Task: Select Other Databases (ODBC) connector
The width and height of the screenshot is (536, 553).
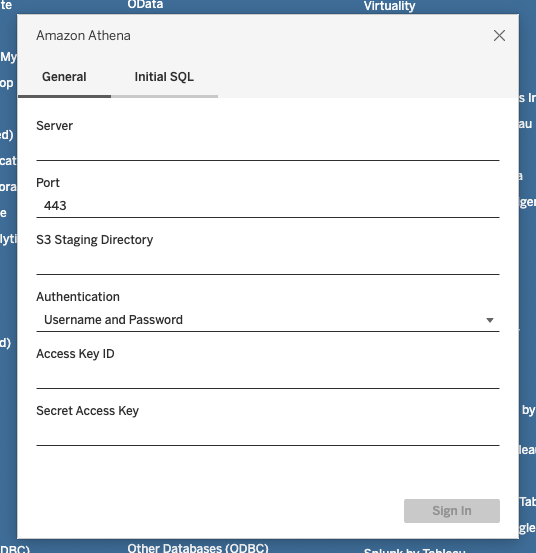Action: click(198, 548)
